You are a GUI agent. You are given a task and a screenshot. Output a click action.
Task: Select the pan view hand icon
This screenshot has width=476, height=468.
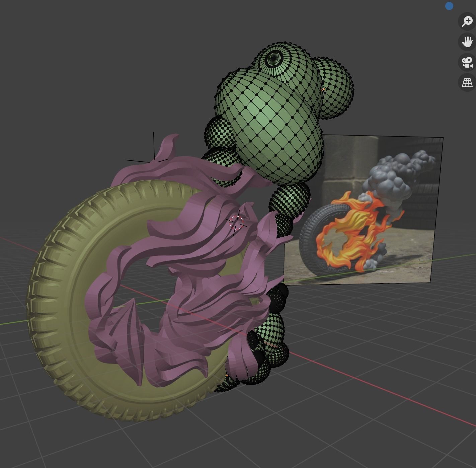467,42
